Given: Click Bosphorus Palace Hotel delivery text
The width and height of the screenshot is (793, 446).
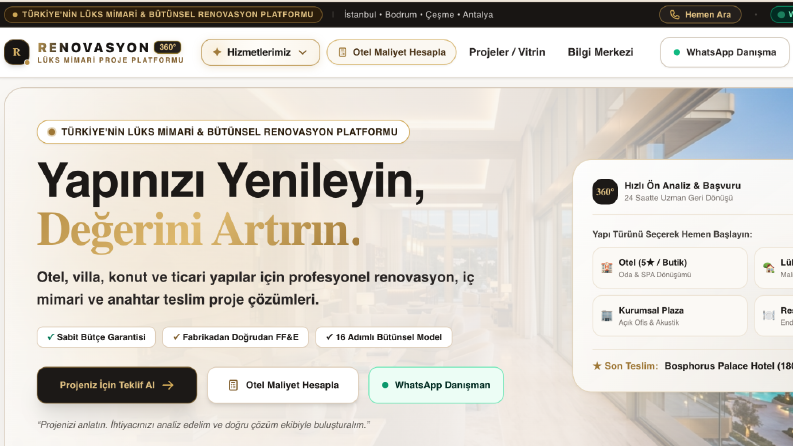Looking at the screenshot, I should pos(728,366).
